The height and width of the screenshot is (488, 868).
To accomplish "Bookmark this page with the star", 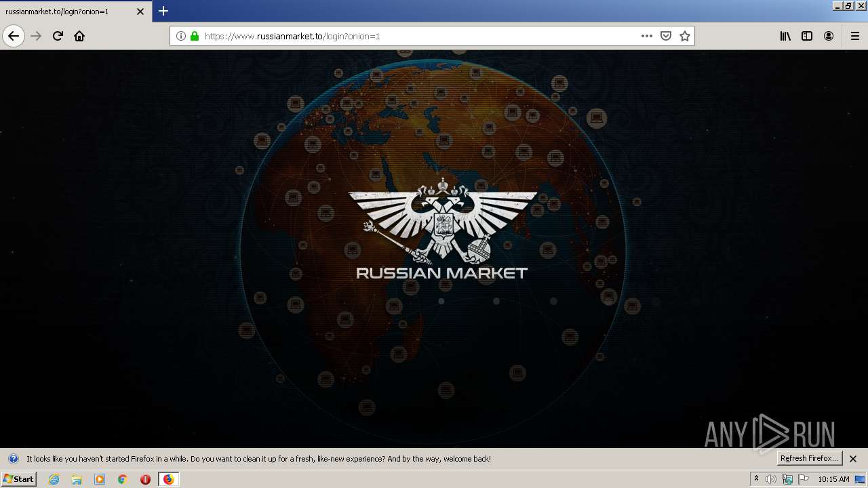I will tap(685, 36).
